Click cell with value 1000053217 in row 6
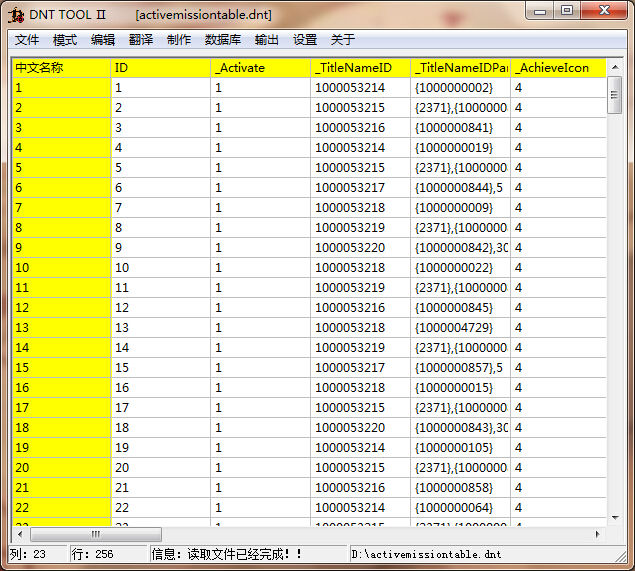The width and height of the screenshot is (635, 571). [x=360, y=188]
